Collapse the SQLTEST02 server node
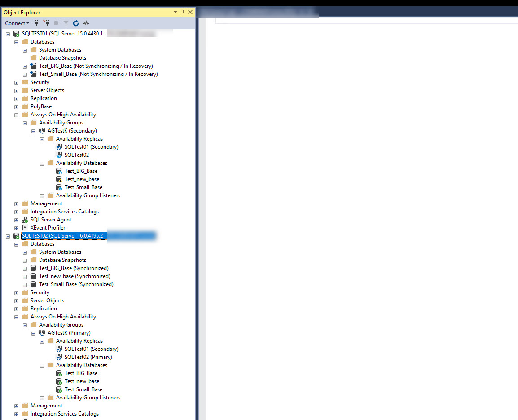 click(8, 236)
